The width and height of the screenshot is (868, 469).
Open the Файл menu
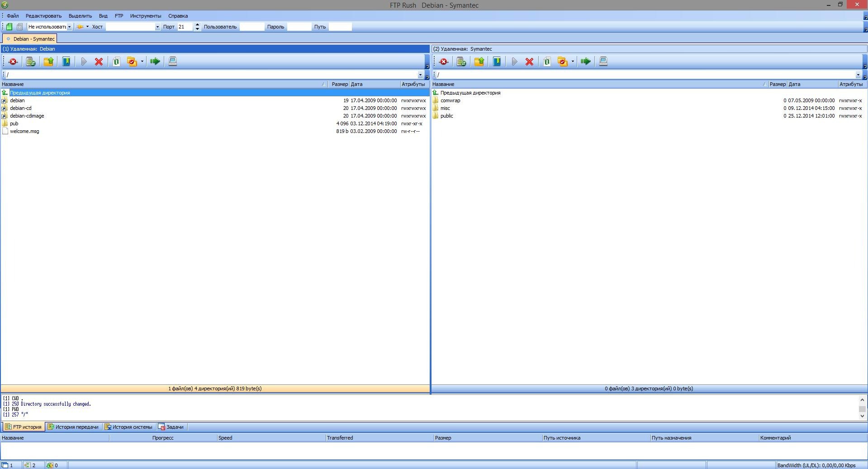point(13,16)
